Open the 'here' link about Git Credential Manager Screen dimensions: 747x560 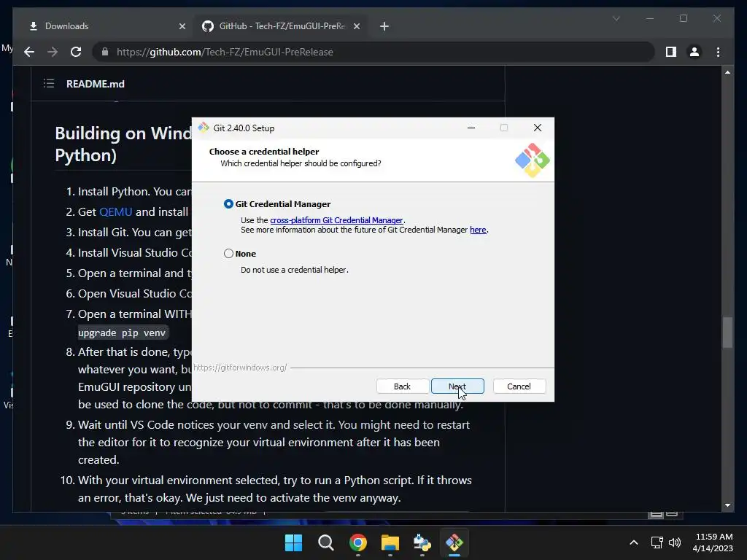[478, 230]
